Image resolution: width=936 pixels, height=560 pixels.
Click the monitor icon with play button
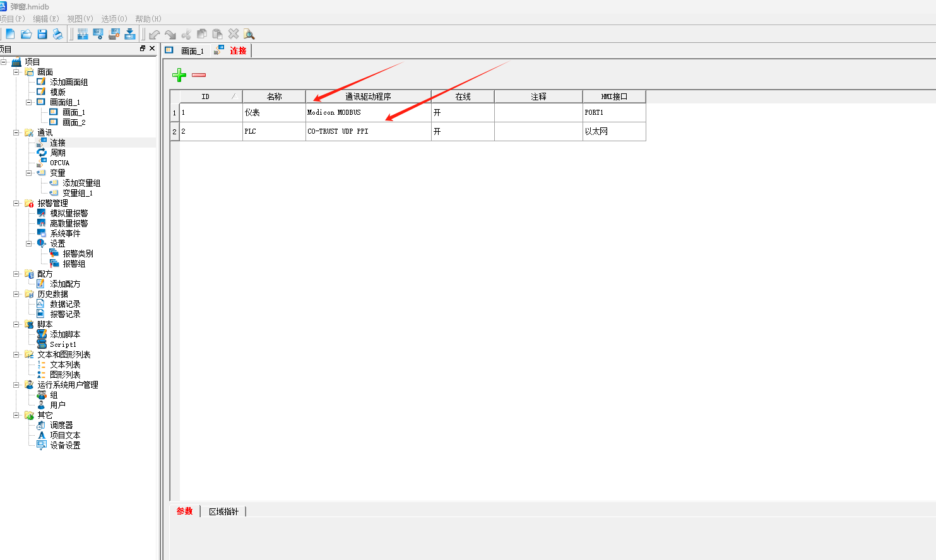(x=98, y=34)
